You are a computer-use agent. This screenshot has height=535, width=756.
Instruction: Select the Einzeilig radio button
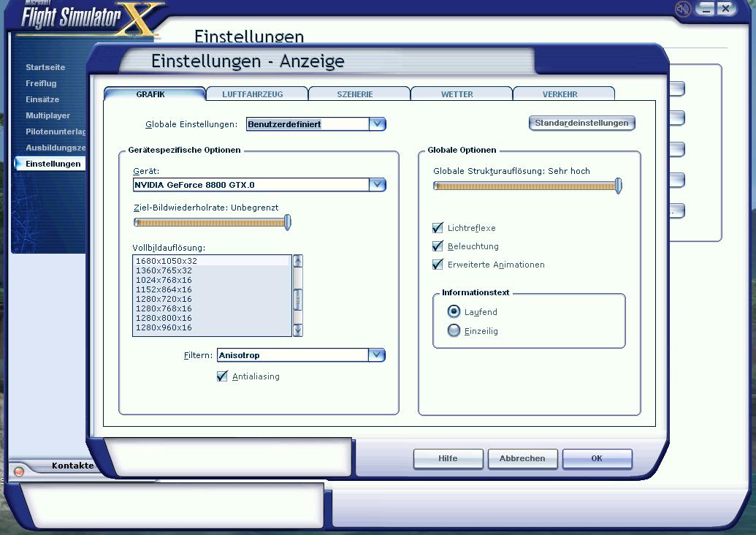(454, 330)
